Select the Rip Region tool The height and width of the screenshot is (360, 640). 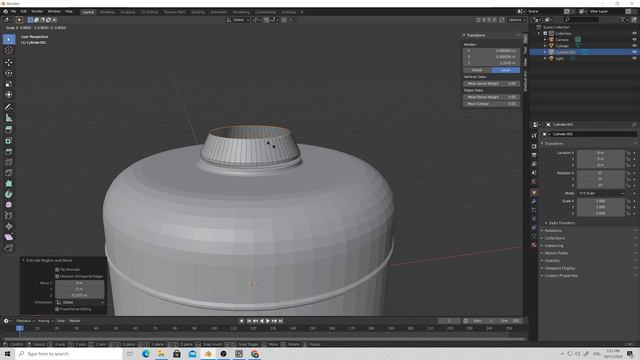tap(9, 248)
